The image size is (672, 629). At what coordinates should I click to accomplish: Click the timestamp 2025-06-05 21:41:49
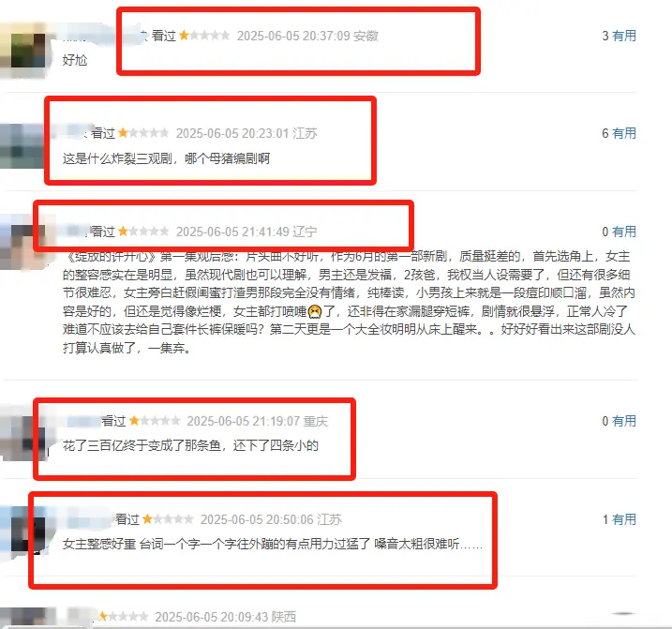pos(232,232)
